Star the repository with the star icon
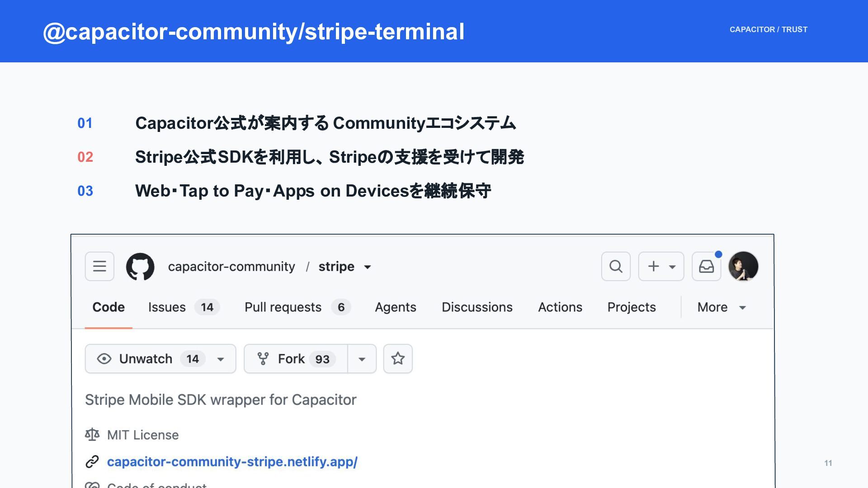This screenshot has width=868, height=488. [x=398, y=359]
